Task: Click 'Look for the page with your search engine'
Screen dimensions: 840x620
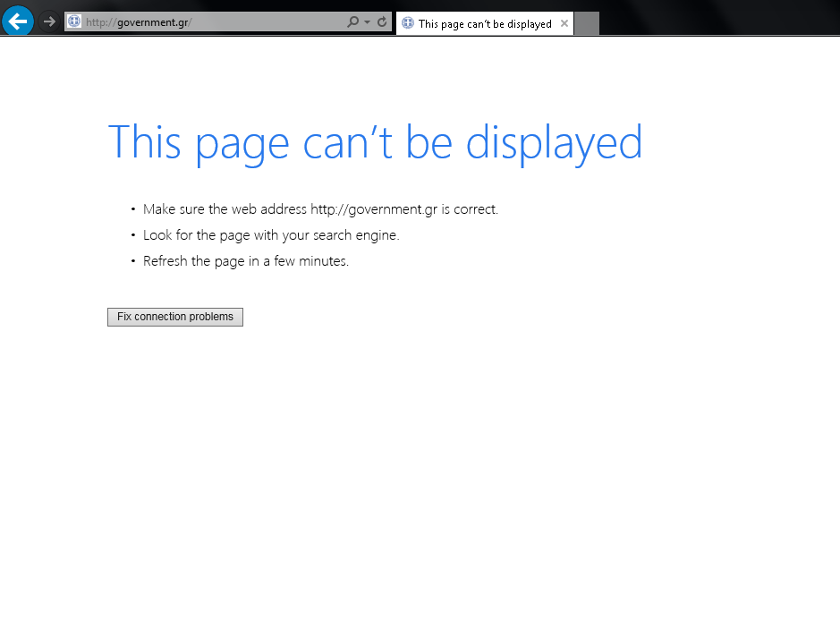Action: [x=271, y=235]
